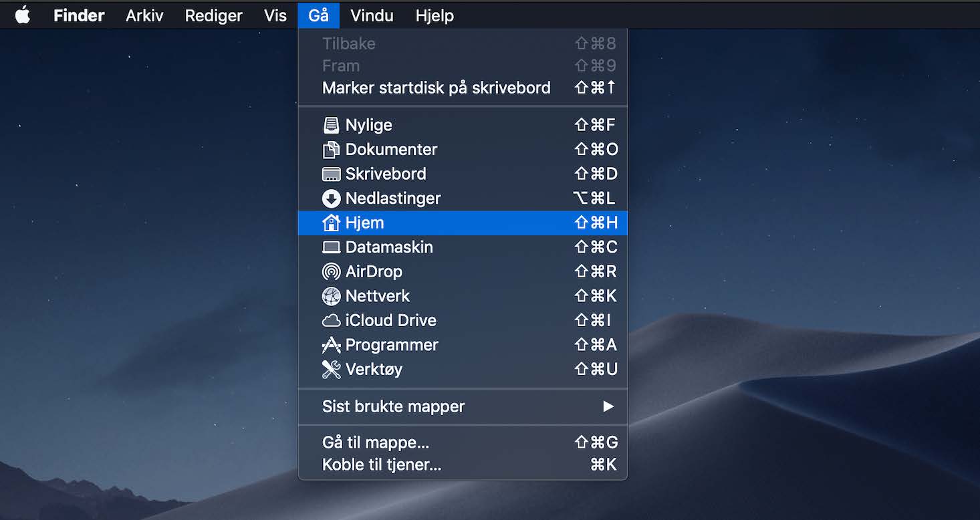Viewport: 980px width, 520px height.
Task: Open the Apple menu
Action: point(23,15)
